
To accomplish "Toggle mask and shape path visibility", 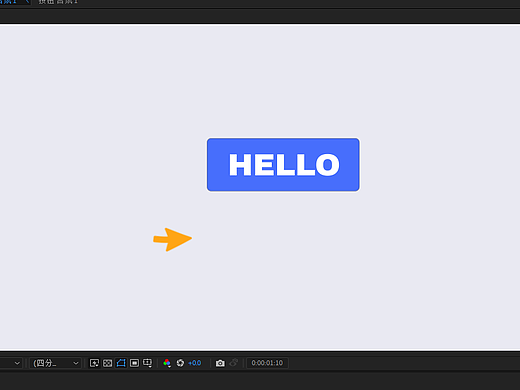I will click(x=121, y=363).
